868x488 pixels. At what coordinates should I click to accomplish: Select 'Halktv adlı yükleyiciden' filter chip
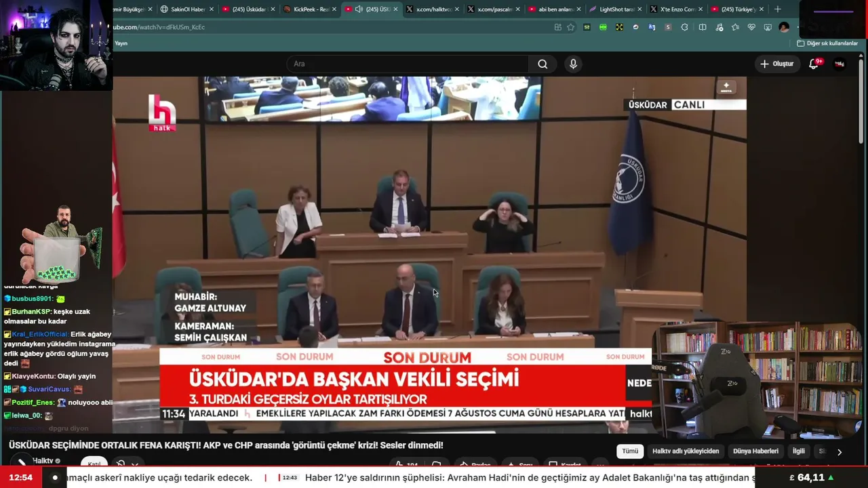[x=686, y=451]
